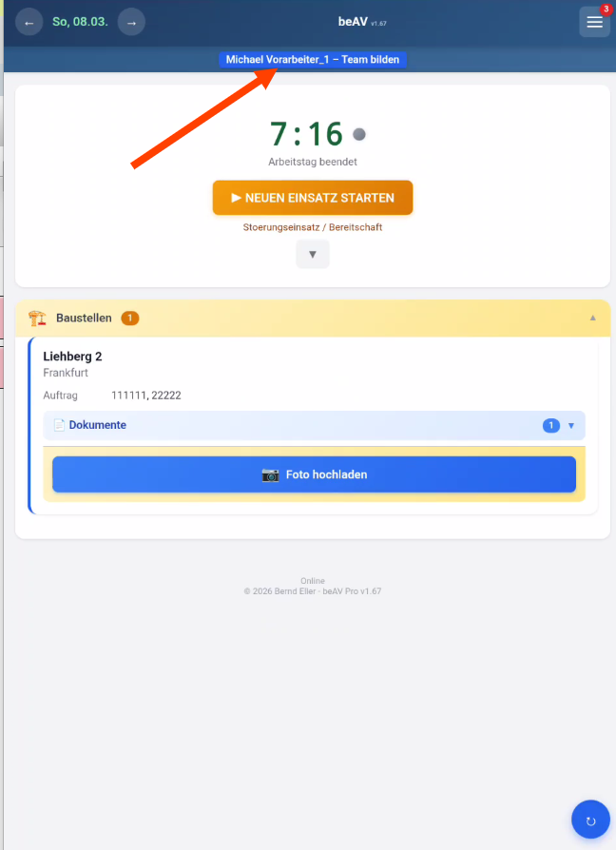
Task: Select the Liehberg 2 construction site
Action: pos(72,357)
